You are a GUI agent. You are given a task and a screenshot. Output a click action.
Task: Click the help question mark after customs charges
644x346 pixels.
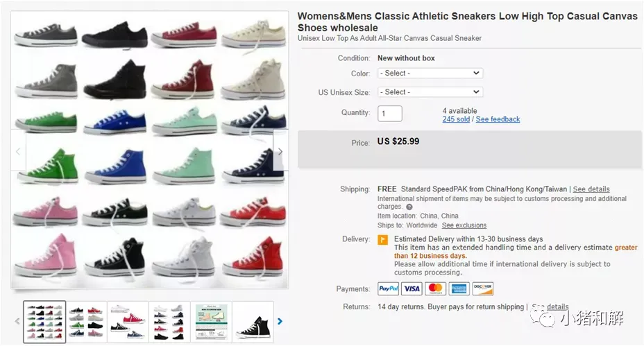point(409,207)
